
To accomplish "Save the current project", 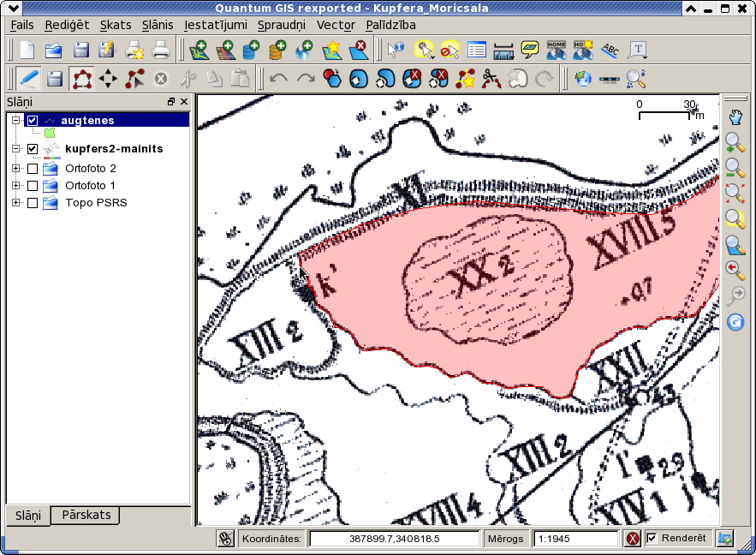I will 80,50.
